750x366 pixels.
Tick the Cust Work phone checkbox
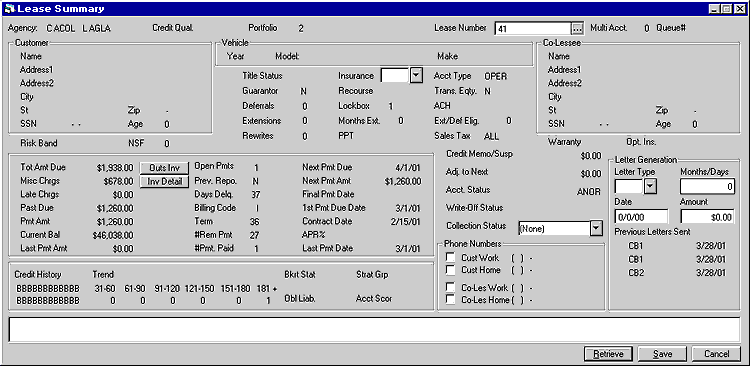pyautogui.click(x=450, y=257)
